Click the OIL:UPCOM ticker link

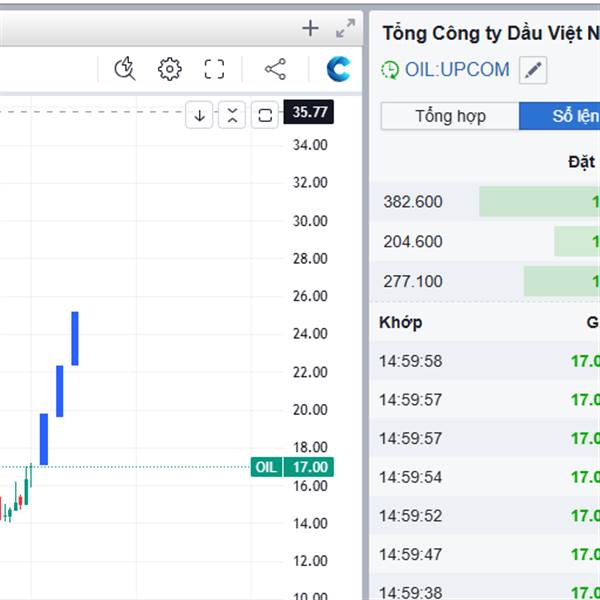coord(457,70)
